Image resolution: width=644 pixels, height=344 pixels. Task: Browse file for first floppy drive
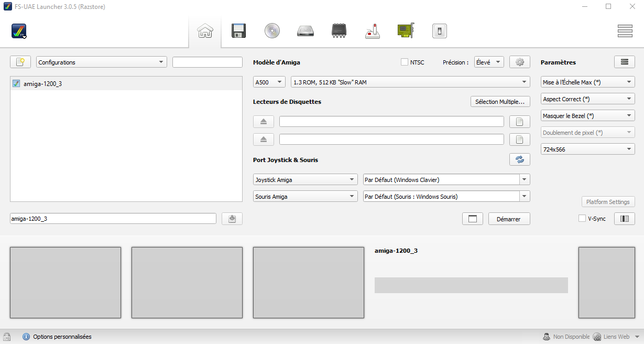point(520,122)
